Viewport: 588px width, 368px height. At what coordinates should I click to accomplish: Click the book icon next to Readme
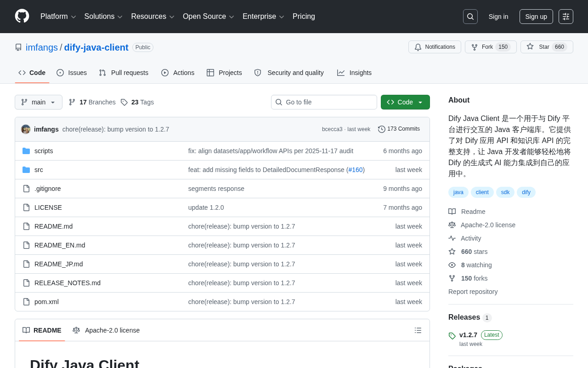click(452, 212)
